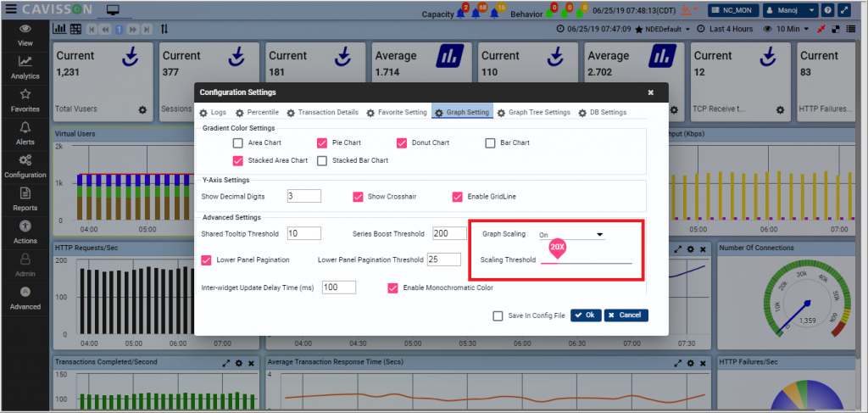Close the Configuration Settings dialog
Screen dimensions: 868x413
tap(651, 92)
